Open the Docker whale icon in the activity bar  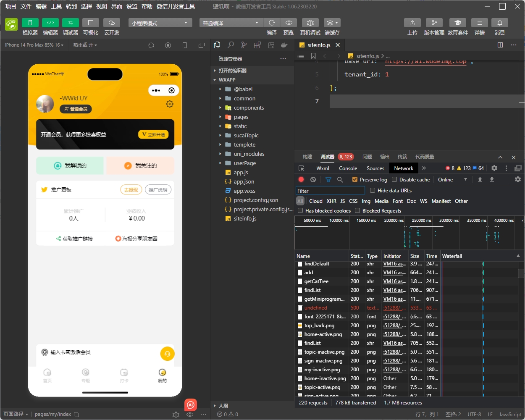(284, 45)
